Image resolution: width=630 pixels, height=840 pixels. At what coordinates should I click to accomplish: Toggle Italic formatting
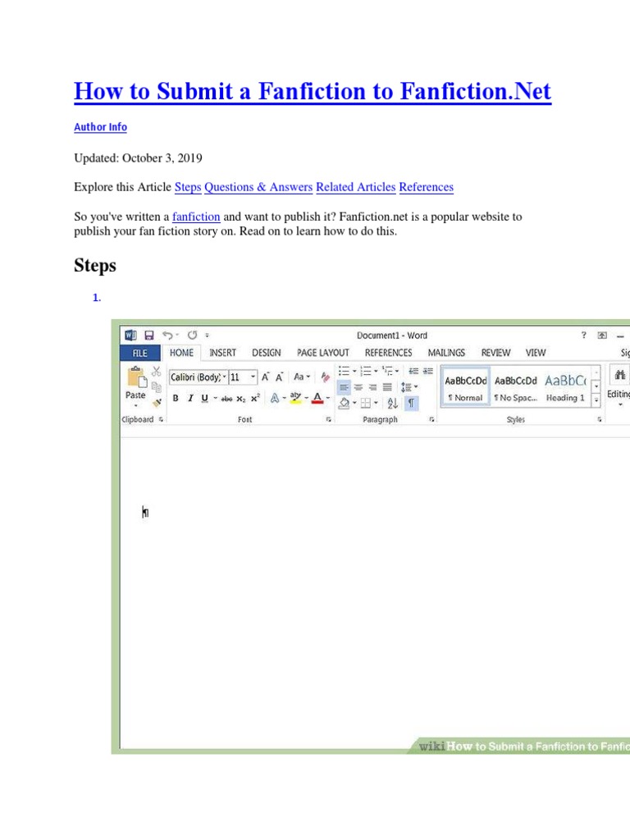tap(189, 398)
